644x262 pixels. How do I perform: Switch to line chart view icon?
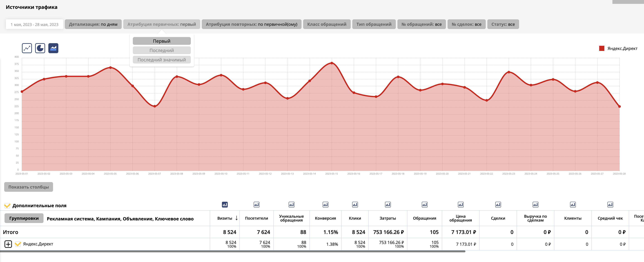pos(27,48)
